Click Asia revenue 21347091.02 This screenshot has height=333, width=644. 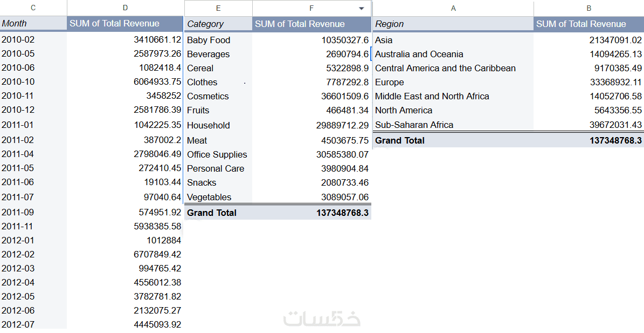[x=615, y=40]
